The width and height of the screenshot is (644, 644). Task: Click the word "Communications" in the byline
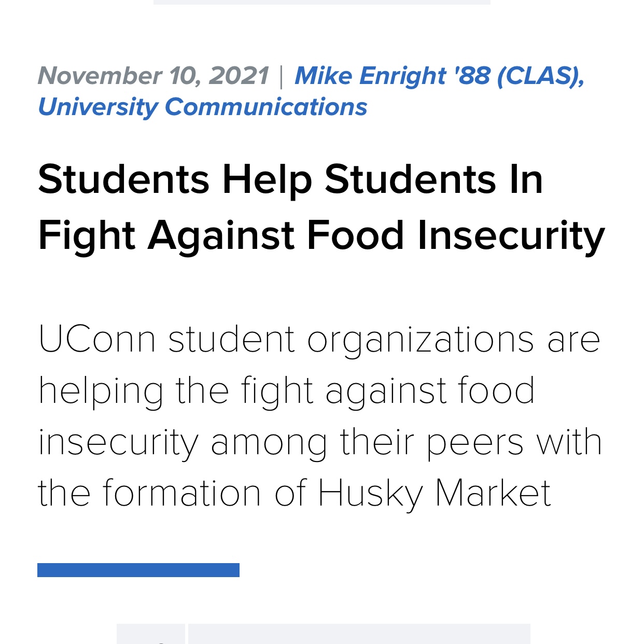(x=266, y=107)
